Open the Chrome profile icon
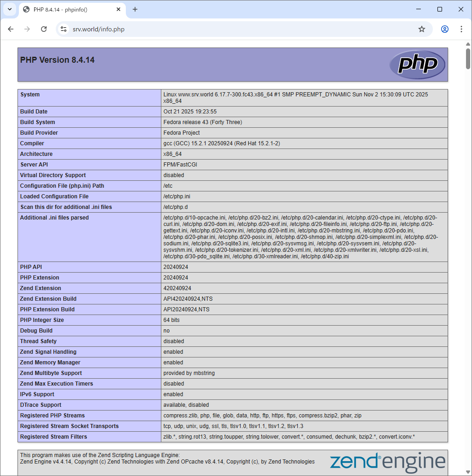Screen dimensions: 472x476 pos(444,29)
